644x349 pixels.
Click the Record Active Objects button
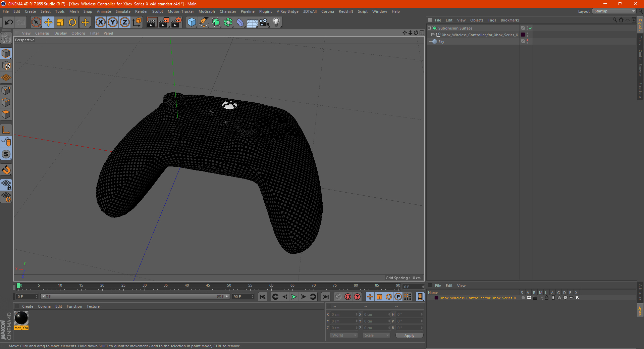[x=338, y=297]
